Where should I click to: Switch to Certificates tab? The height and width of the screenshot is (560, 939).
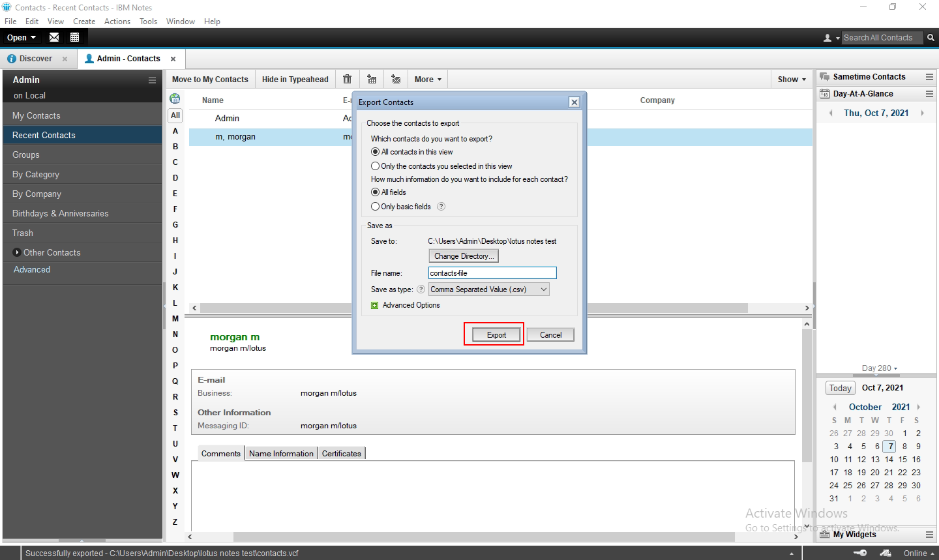(342, 454)
